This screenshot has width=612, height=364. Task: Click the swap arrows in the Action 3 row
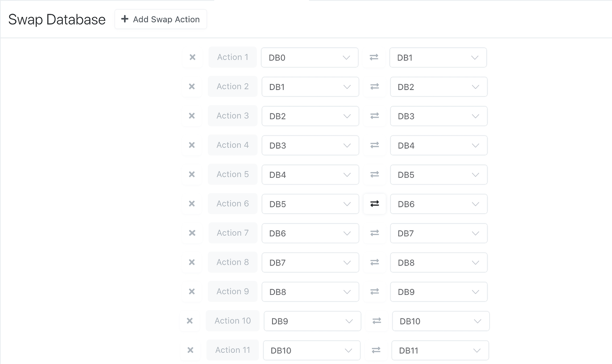[x=374, y=116]
